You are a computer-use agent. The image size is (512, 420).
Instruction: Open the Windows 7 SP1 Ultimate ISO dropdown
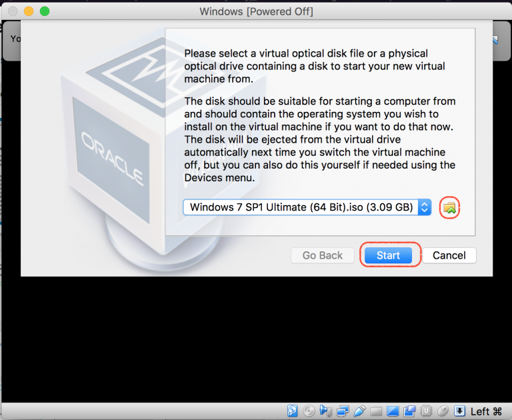point(307,207)
